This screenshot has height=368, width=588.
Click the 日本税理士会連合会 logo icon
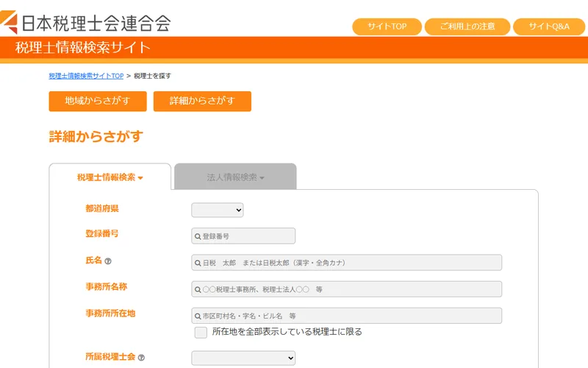8,22
